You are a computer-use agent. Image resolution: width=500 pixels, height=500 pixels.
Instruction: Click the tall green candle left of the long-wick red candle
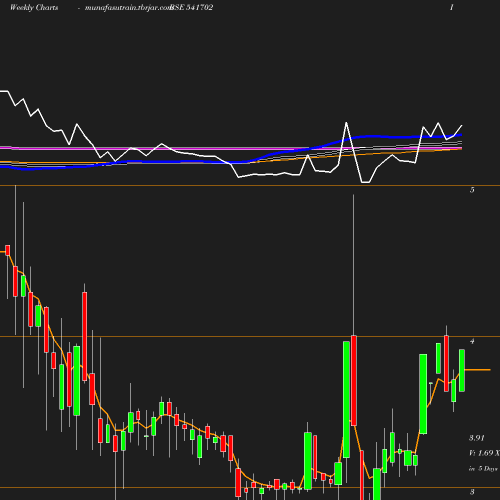click(x=346, y=399)
